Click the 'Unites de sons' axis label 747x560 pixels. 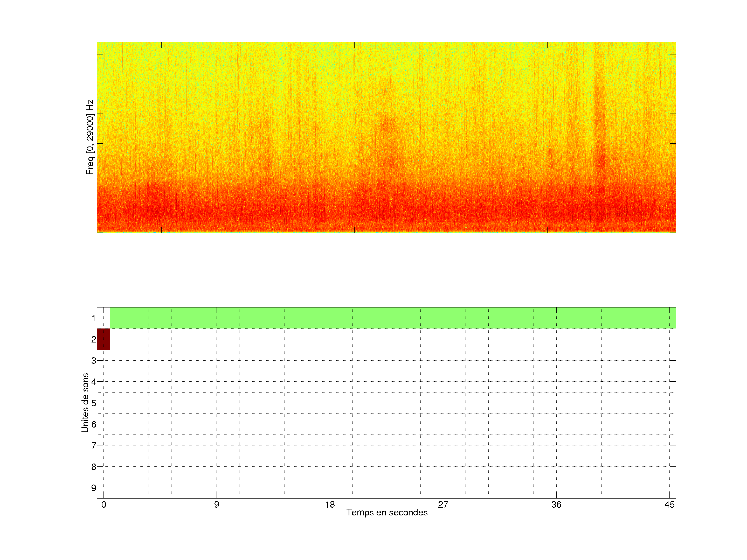[85, 402]
